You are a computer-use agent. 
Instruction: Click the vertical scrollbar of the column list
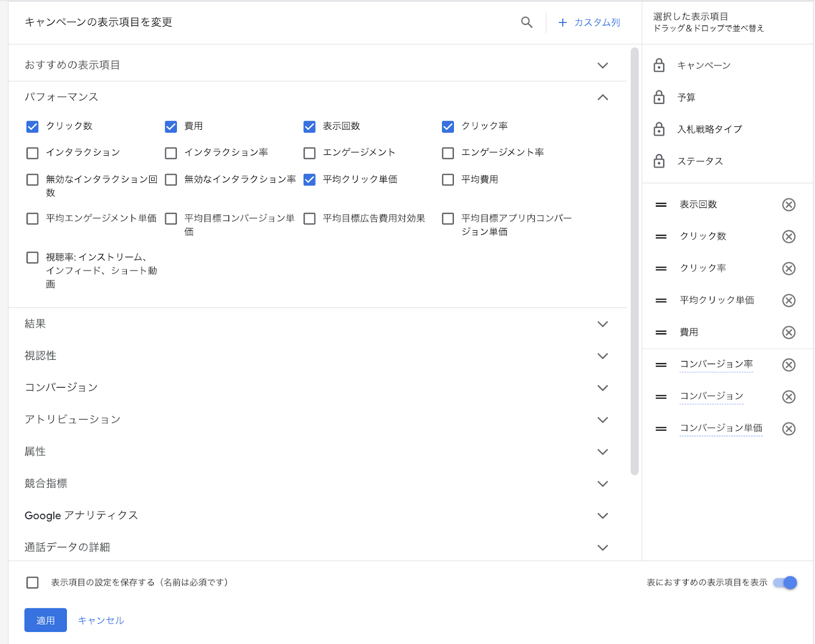point(634,261)
